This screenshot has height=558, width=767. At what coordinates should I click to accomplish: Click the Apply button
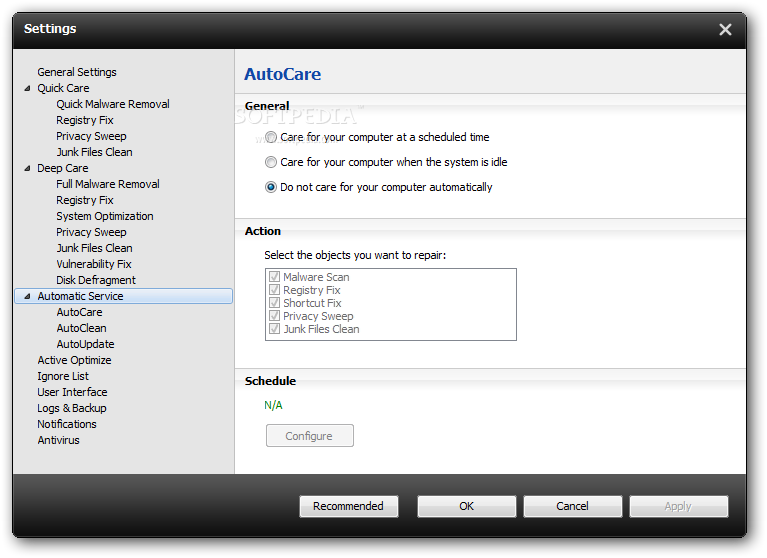pyautogui.click(x=678, y=506)
